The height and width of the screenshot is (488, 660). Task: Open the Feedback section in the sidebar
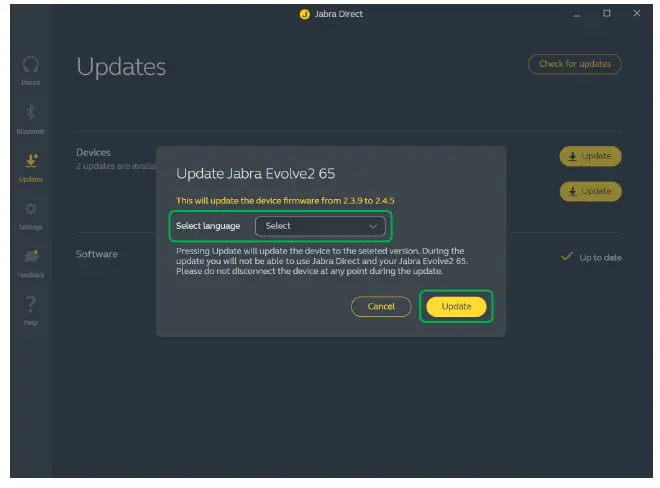[31, 263]
